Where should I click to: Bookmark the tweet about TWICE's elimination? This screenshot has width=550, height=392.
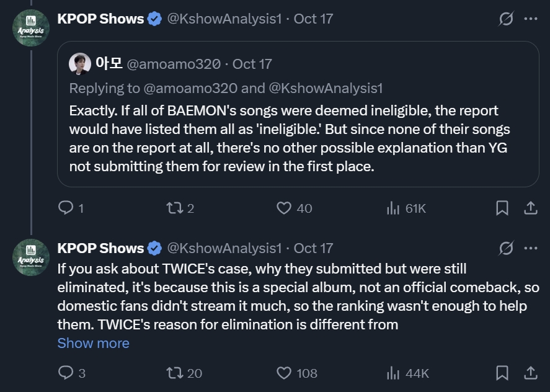tap(502, 373)
